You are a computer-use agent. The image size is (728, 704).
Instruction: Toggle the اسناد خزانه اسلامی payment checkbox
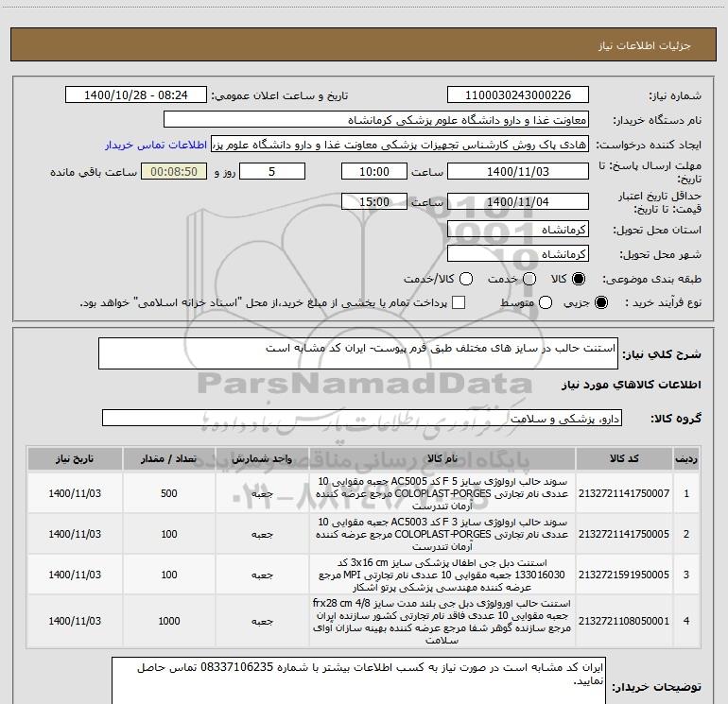(459, 302)
